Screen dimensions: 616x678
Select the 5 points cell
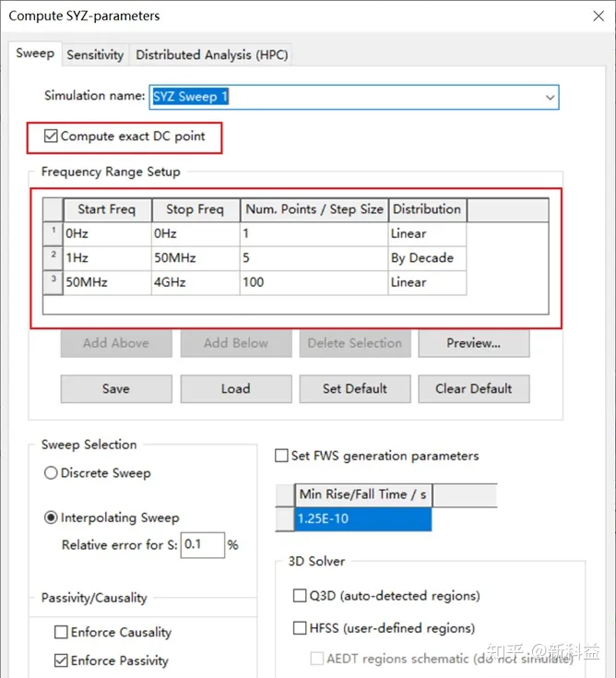coord(314,258)
